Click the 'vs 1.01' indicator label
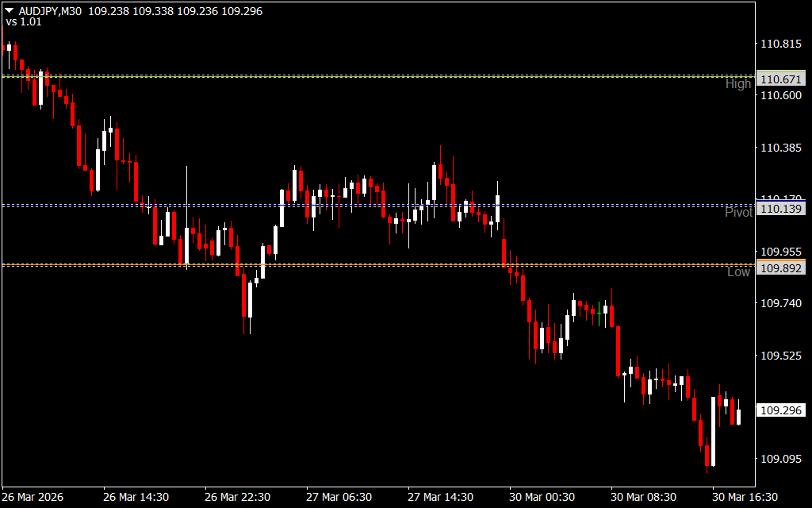This screenshot has height=508, width=812. point(24,22)
